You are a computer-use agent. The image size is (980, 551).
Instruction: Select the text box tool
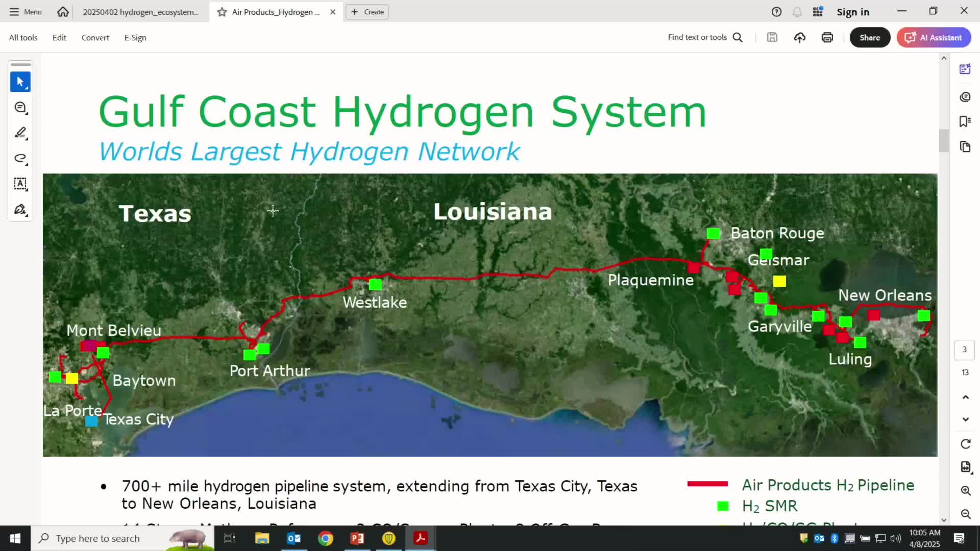click(x=20, y=184)
